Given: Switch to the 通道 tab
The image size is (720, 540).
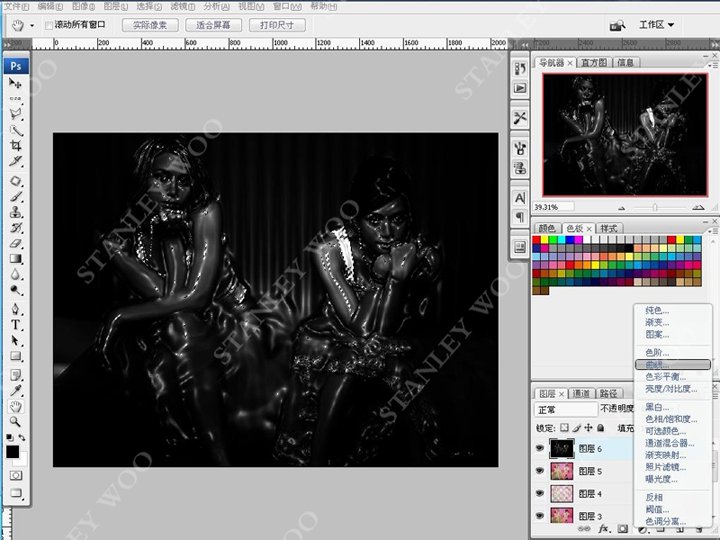Looking at the screenshot, I should 581,394.
